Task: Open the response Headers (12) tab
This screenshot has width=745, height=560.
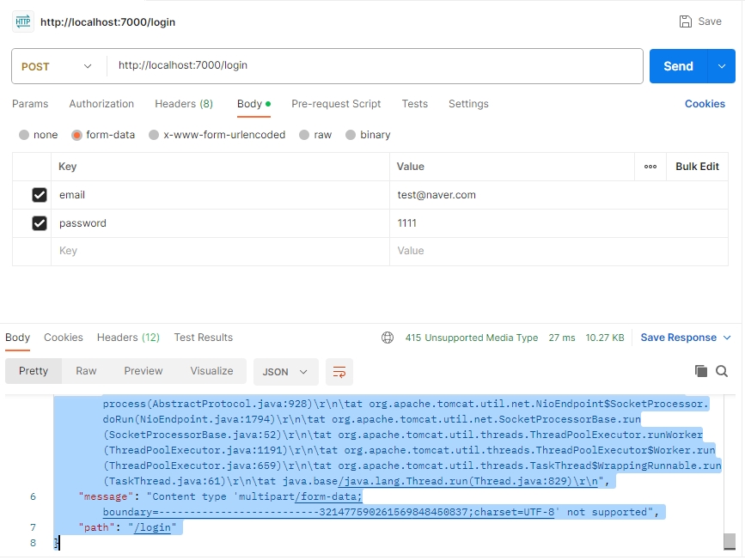Action: coord(128,338)
